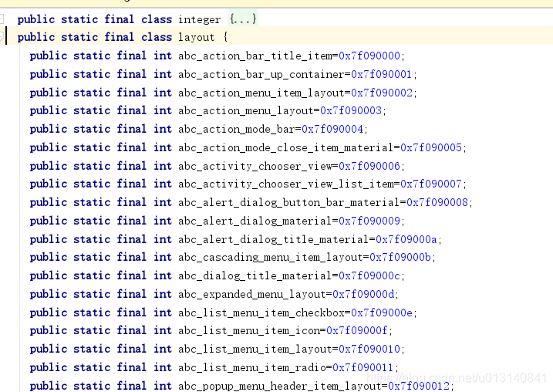The width and height of the screenshot is (553, 392).
Task: Click field abc_cascading_menu_item_layout
Action: point(271,257)
